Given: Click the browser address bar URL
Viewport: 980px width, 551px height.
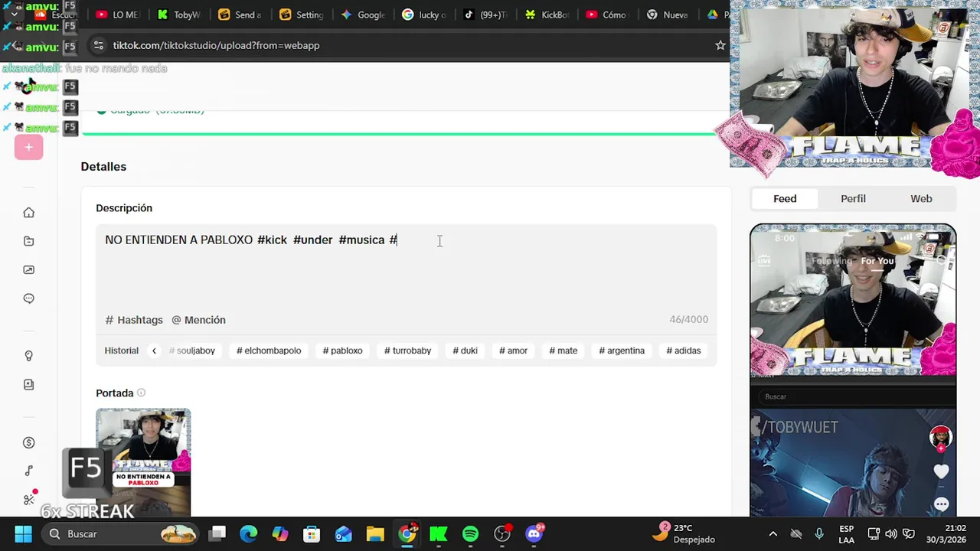Looking at the screenshot, I should coord(216,45).
